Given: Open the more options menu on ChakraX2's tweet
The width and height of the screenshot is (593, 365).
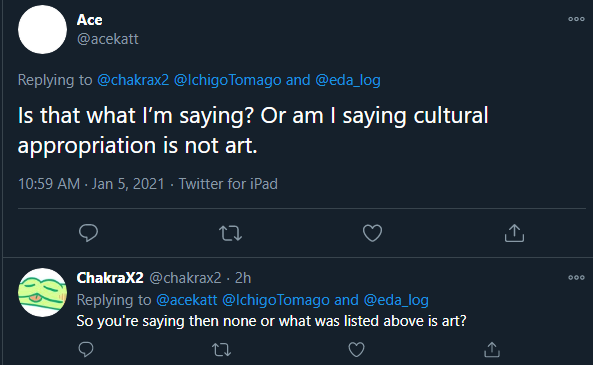Looking at the screenshot, I should 576,278.
